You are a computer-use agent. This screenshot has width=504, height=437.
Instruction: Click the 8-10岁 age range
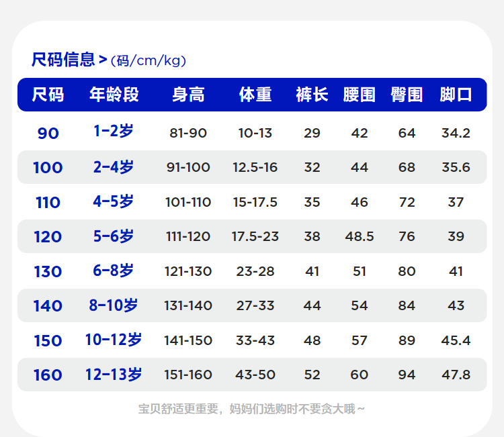click(114, 305)
